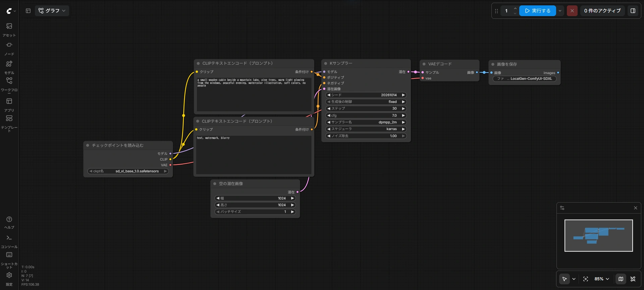Expand the 実行する run options arrow

[560, 11]
